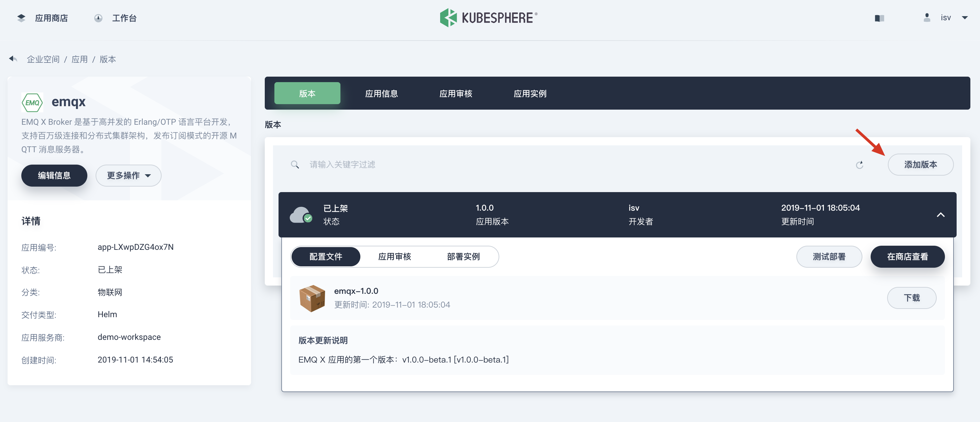
Task: Click the back arrow beside breadcrumbs
Action: pos(13,59)
